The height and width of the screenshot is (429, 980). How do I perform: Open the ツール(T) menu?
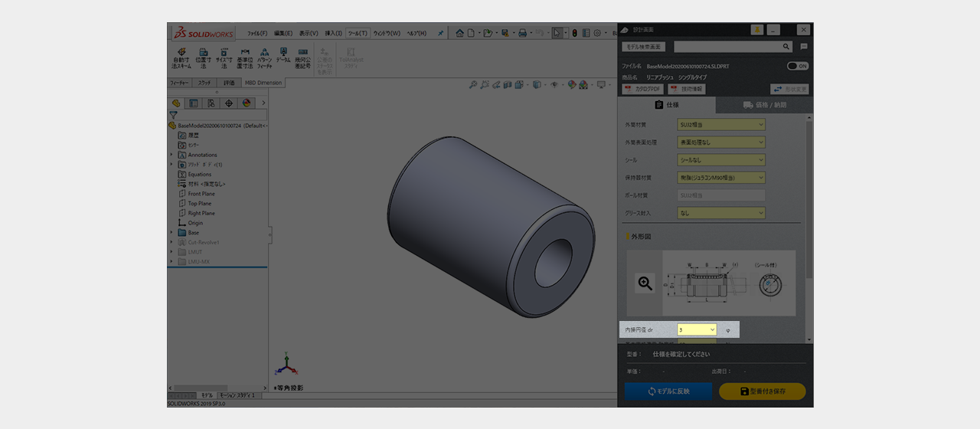click(x=358, y=33)
